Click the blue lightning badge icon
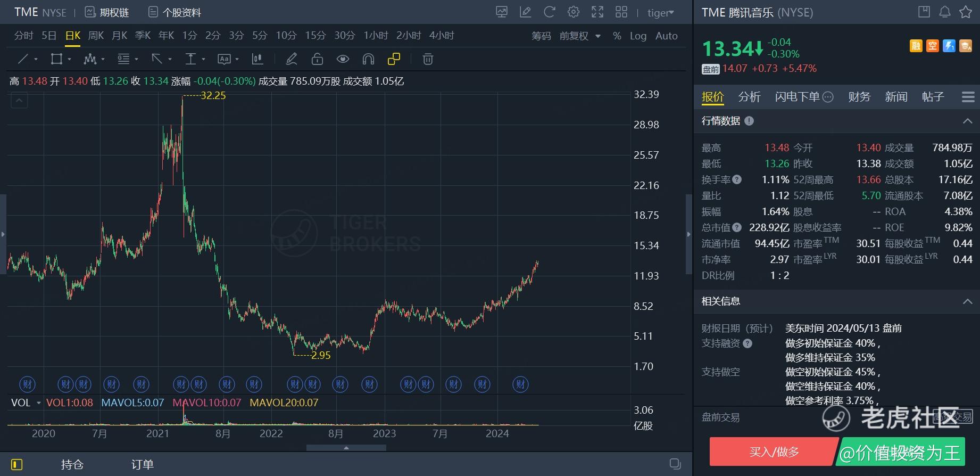Image resolution: width=980 pixels, height=476 pixels. pyautogui.click(x=949, y=46)
